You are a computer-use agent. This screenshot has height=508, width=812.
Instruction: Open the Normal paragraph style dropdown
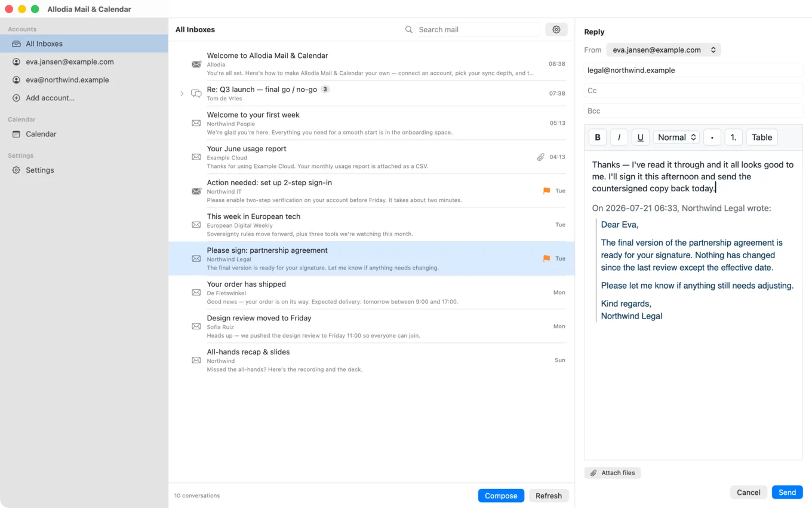coord(676,137)
